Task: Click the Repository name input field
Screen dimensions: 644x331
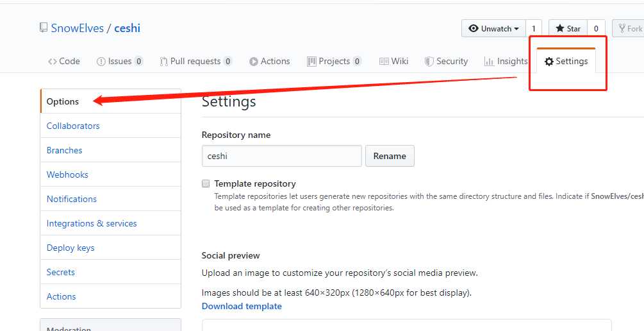Action: 282,156
